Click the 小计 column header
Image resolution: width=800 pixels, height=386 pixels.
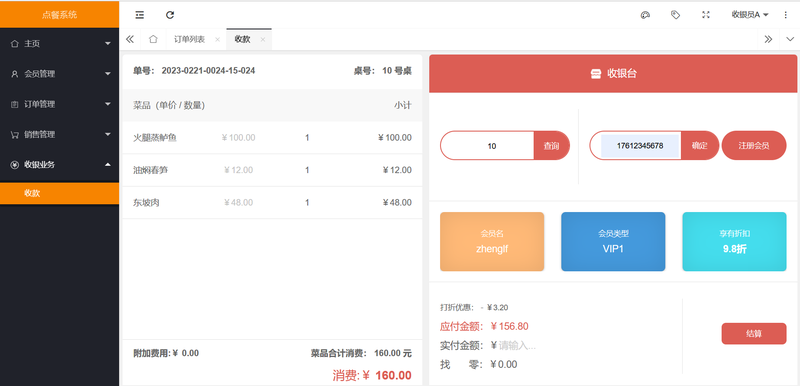coord(403,106)
